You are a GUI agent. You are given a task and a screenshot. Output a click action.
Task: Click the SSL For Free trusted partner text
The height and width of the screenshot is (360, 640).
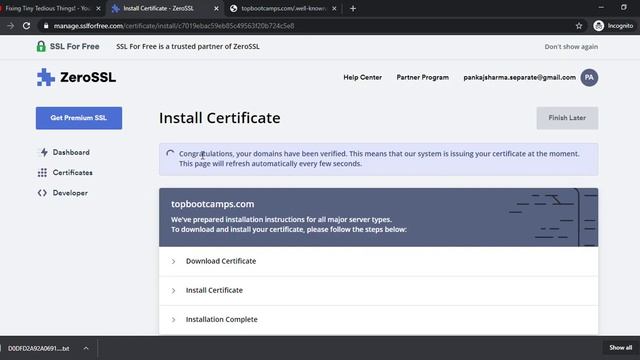click(x=188, y=47)
